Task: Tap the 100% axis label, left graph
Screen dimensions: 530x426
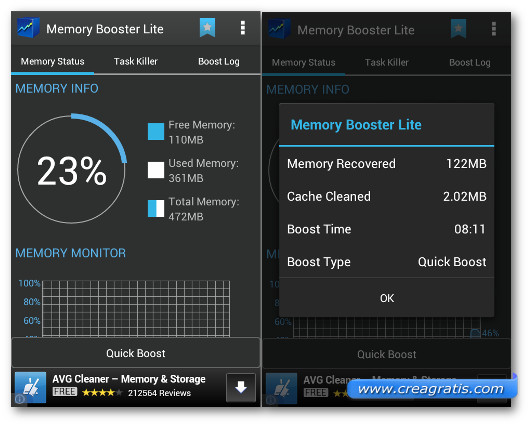Action: click(29, 283)
